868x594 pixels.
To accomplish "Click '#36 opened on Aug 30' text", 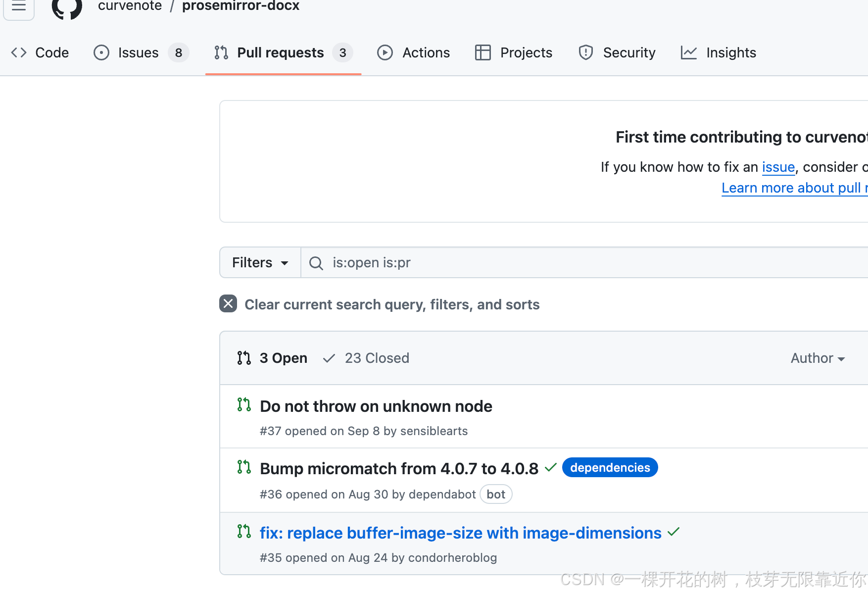I will pos(324,495).
